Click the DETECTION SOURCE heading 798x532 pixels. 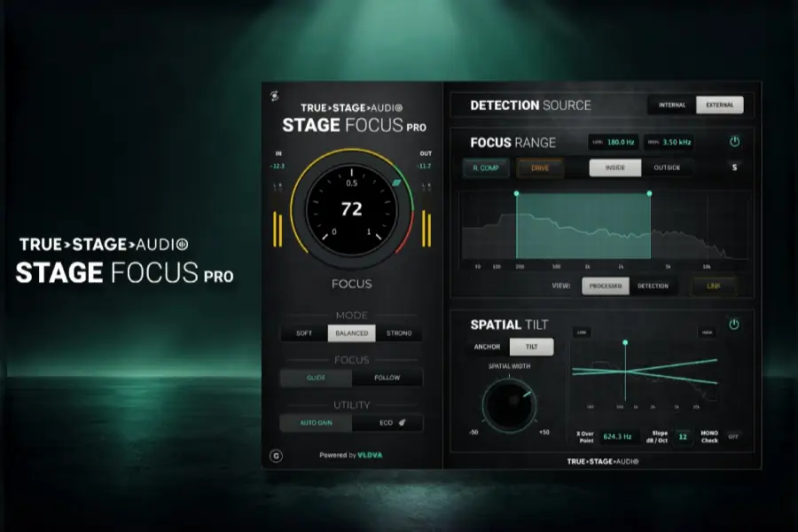click(530, 106)
